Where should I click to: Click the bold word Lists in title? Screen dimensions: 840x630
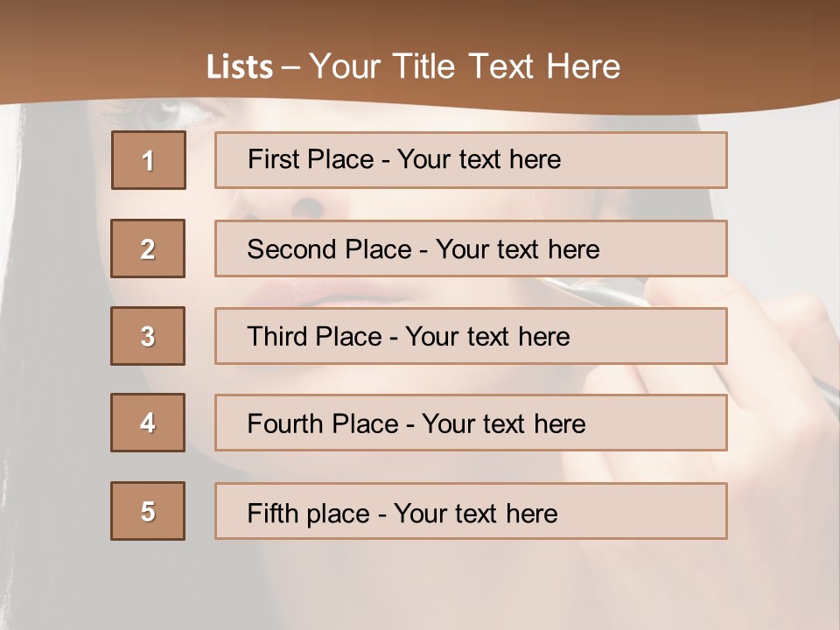click(240, 67)
